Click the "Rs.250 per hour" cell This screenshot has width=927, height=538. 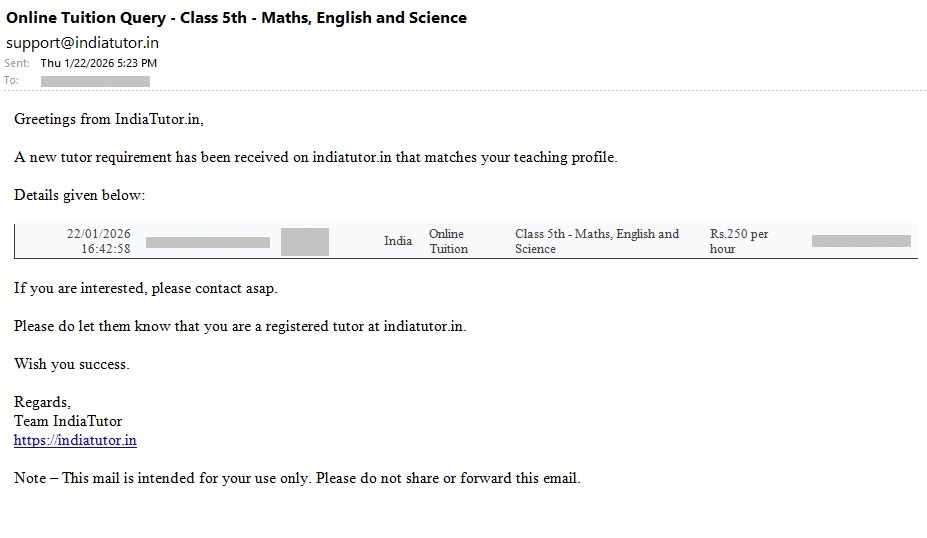coord(739,241)
